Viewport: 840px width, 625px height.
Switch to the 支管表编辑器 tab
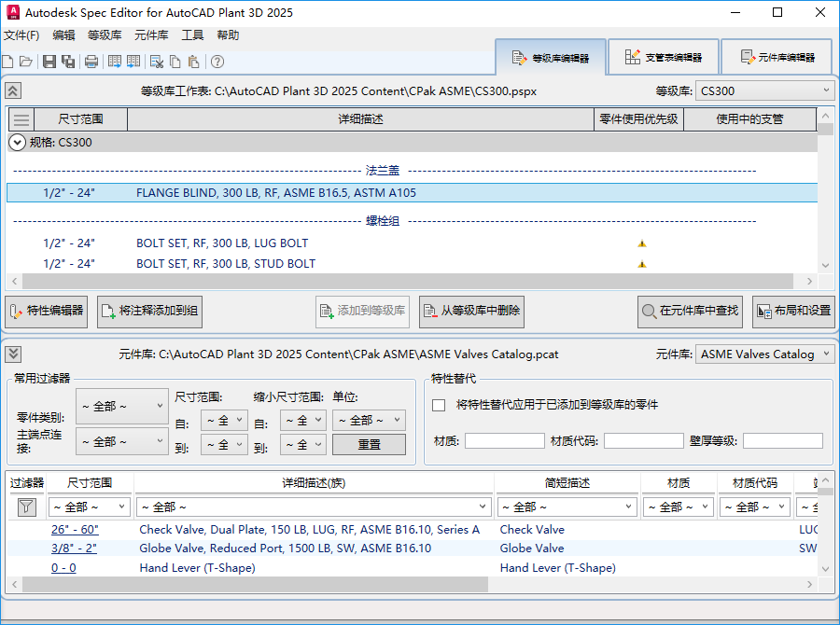tap(664, 57)
